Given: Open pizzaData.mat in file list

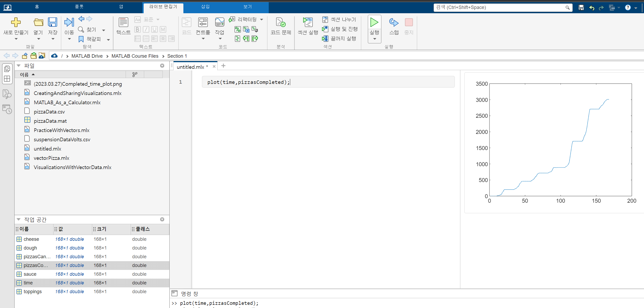Looking at the screenshot, I should (x=50, y=121).
